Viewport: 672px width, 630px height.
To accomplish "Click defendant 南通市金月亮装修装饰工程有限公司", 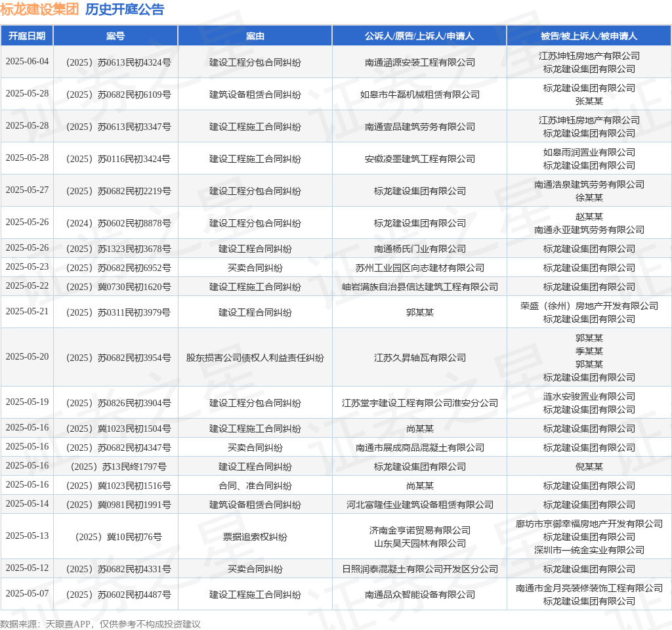I will (x=589, y=589).
